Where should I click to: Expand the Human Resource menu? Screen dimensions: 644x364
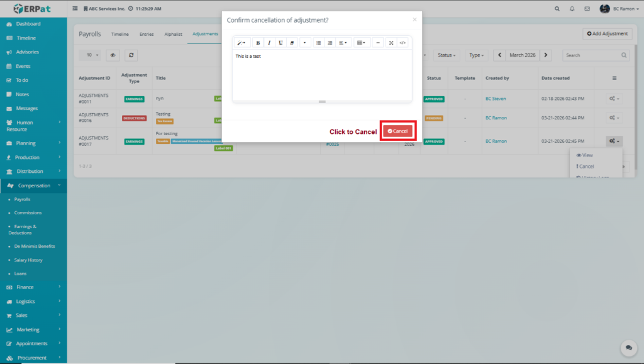coord(33,126)
